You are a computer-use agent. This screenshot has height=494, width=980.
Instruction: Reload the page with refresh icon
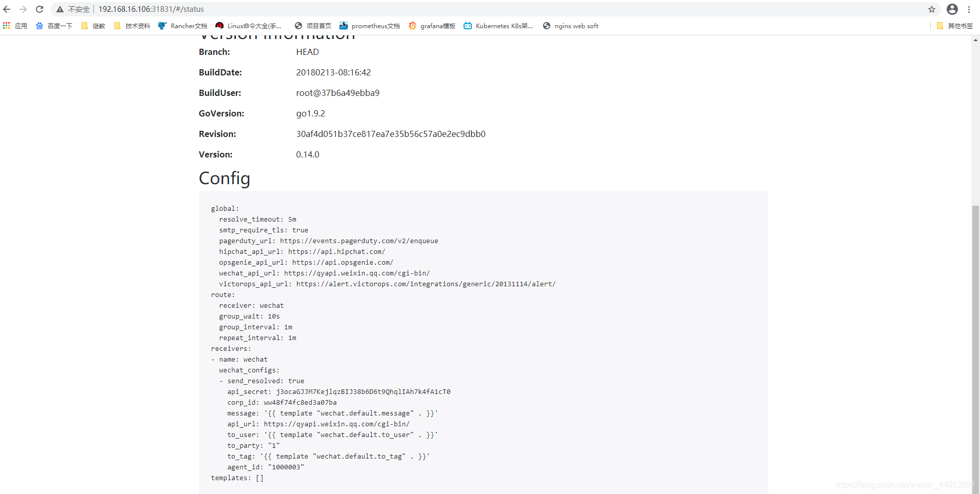[x=39, y=9]
